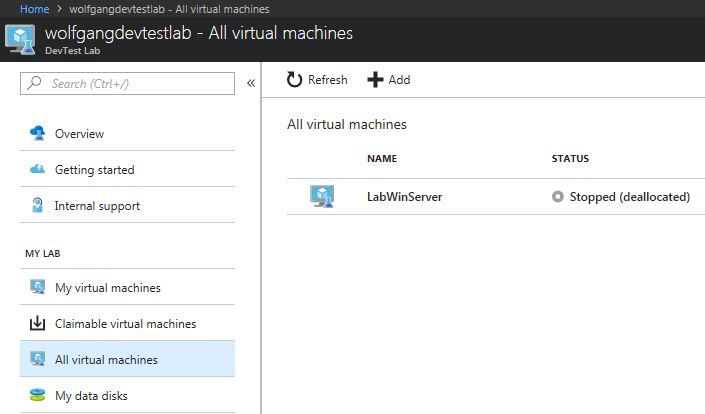This screenshot has width=705, height=414.
Task: Click the Overview cloud icon
Action: tap(38, 134)
